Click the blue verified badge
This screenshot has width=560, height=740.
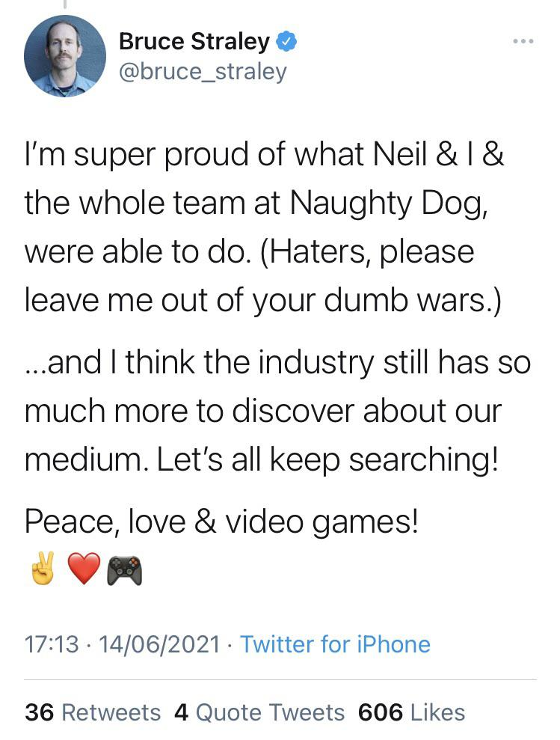[x=287, y=42]
